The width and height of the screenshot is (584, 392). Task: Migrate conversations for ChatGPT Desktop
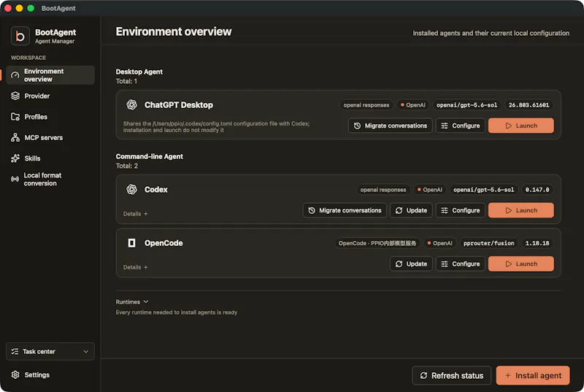click(391, 126)
